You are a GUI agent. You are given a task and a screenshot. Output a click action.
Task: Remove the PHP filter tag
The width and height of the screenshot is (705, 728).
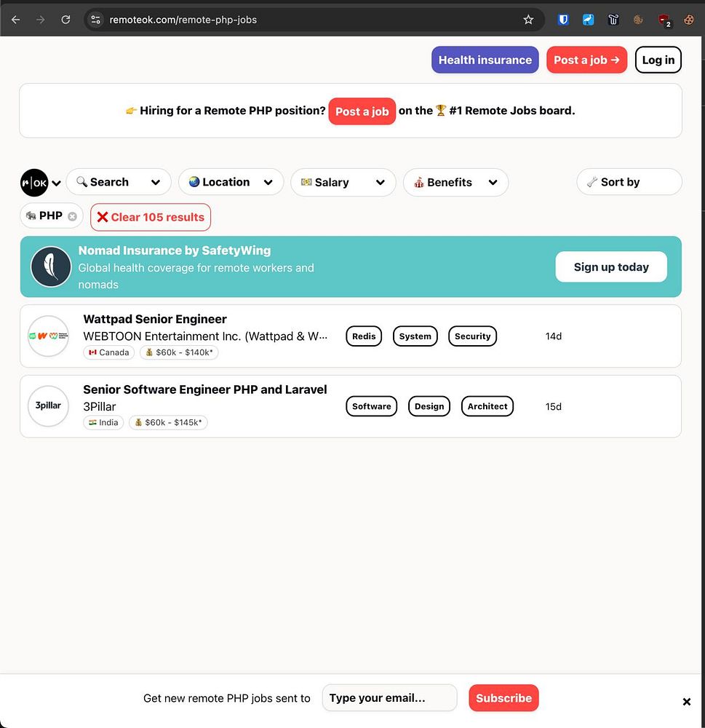(73, 216)
